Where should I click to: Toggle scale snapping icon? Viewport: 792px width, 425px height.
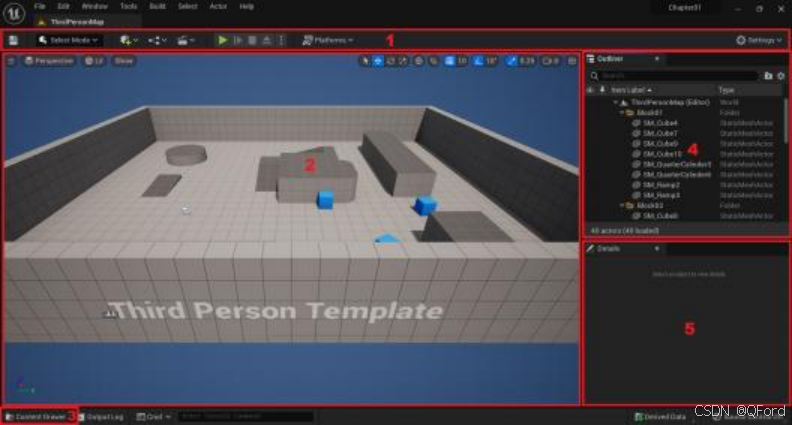[511, 61]
